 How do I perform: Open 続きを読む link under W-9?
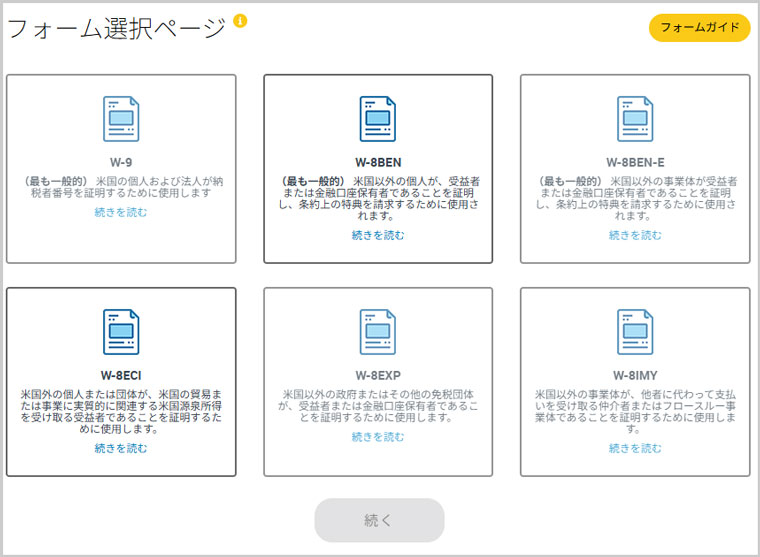pos(121,212)
